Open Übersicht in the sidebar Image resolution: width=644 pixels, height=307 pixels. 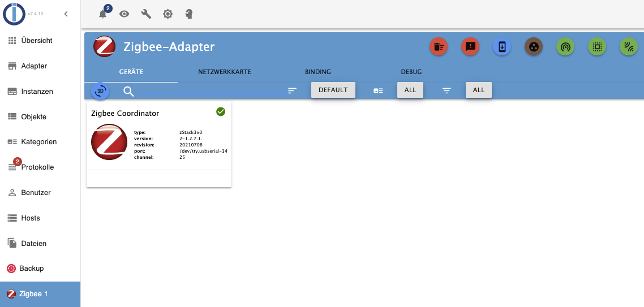pos(40,41)
